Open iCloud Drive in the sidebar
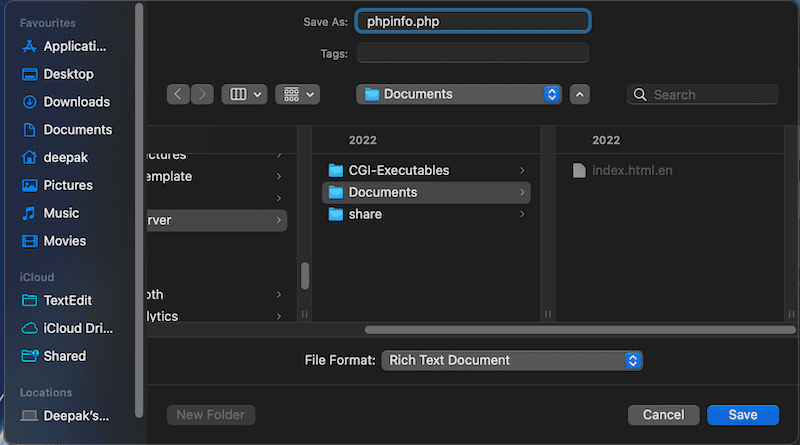 (67, 328)
